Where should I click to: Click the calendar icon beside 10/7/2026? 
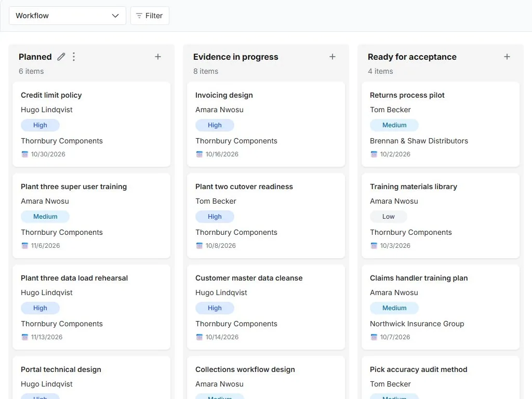click(x=374, y=337)
